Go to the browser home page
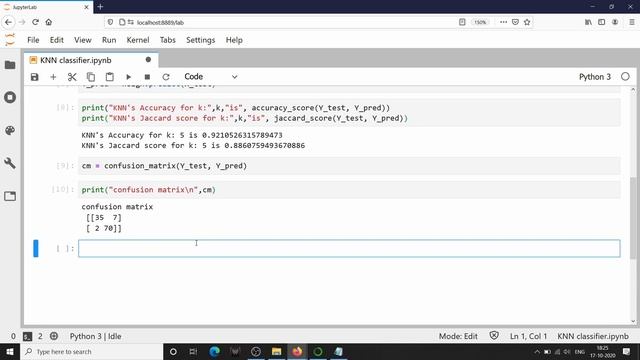The image size is (640, 360). [49, 22]
